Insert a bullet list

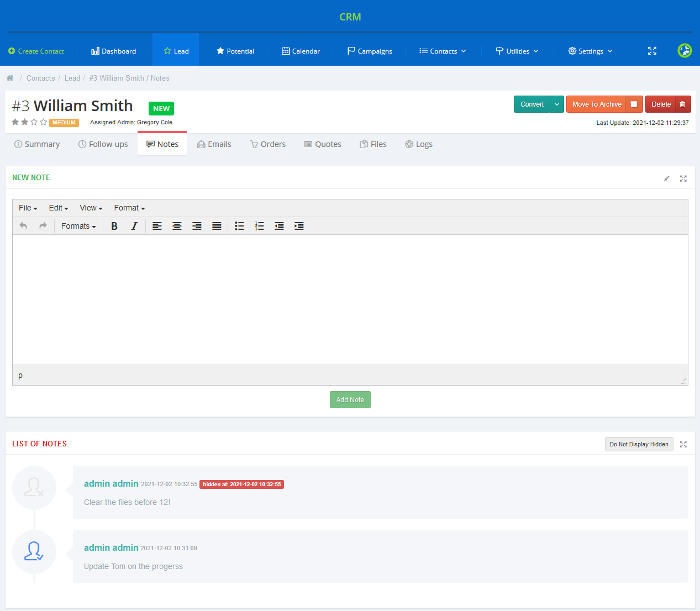click(239, 226)
